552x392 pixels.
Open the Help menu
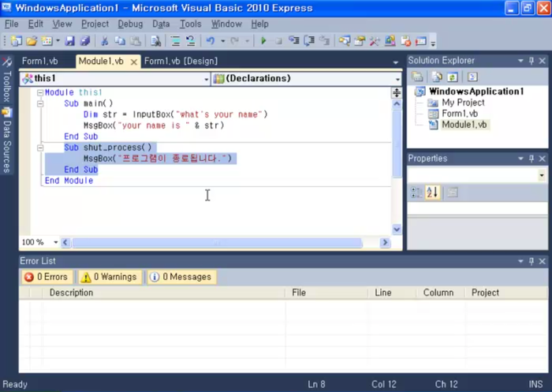(x=259, y=24)
